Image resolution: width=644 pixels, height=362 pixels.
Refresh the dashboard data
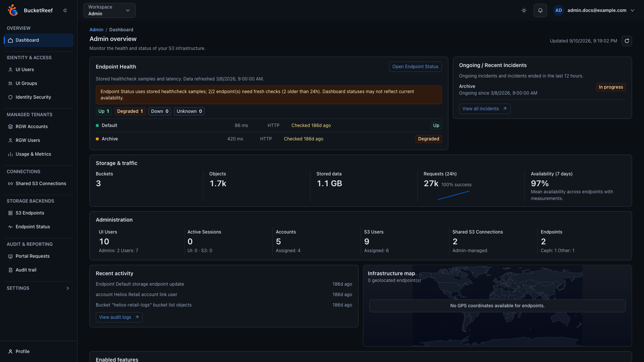[627, 41]
